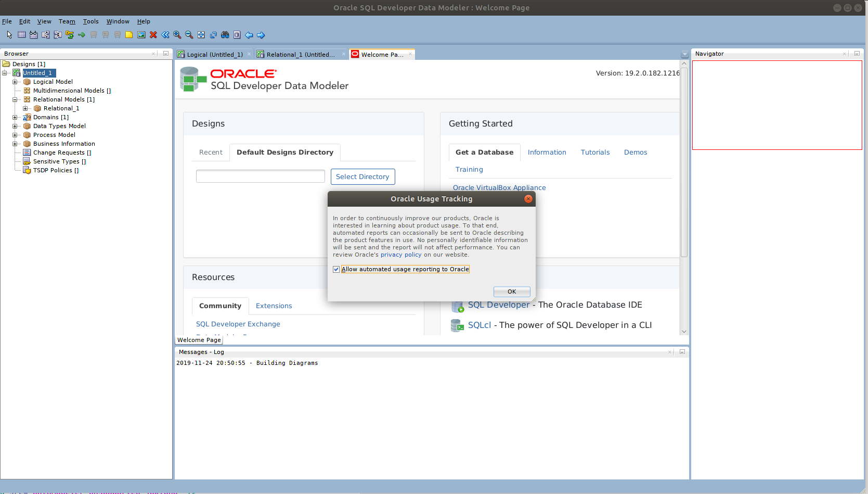868x494 pixels.
Task: Add a yellow New Note
Action: [129, 35]
